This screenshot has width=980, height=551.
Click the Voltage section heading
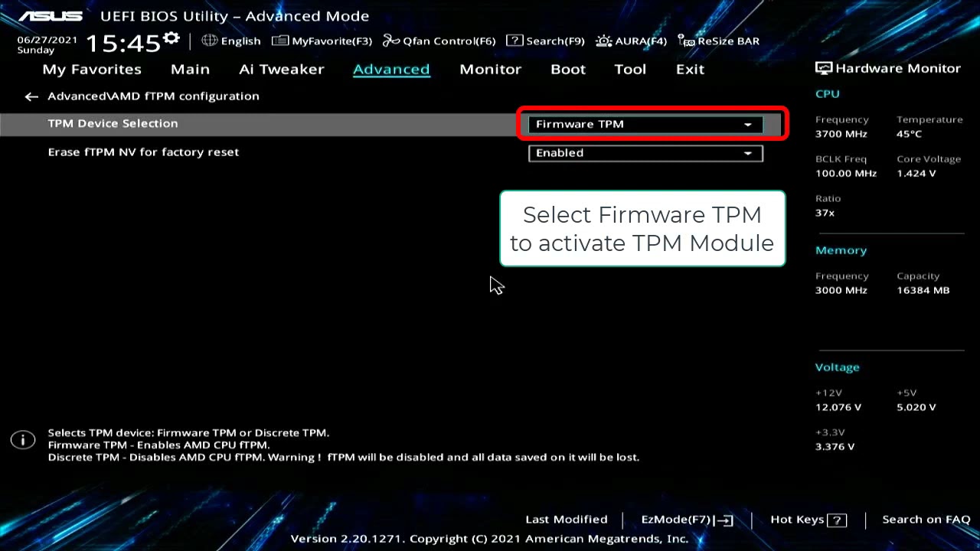tap(837, 367)
